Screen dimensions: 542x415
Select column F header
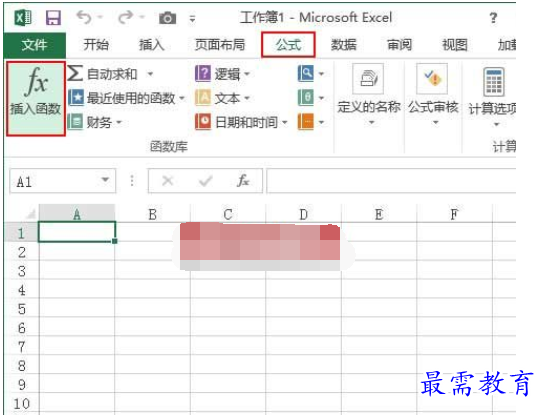click(x=454, y=214)
